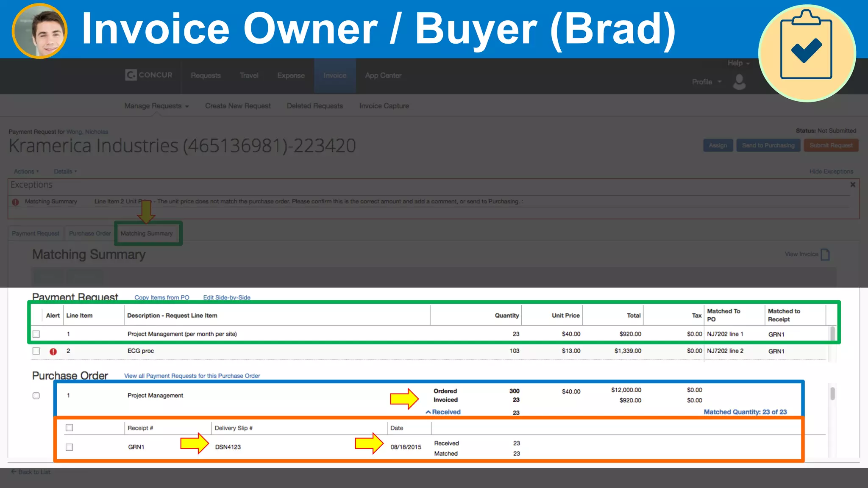This screenshot has width=868, height=488.
Task: Select the Purchase Order Project Management radio button
Action: (36, 396)
